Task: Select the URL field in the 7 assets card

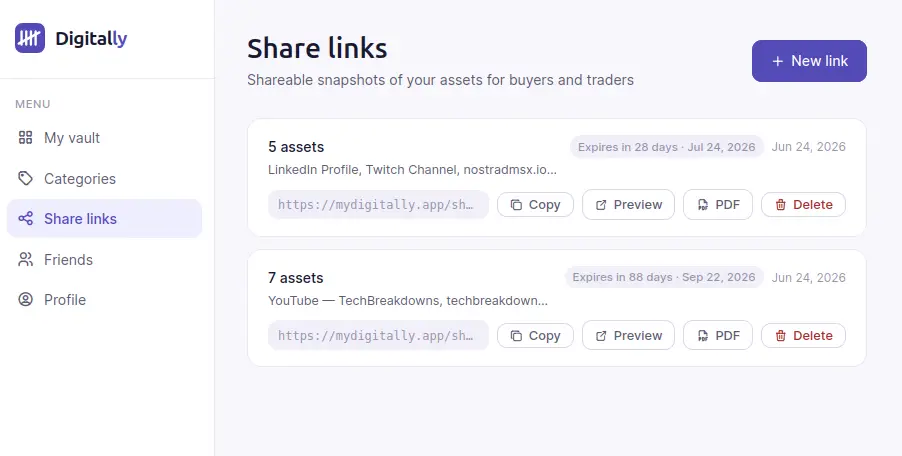Action: coord(378,336)
